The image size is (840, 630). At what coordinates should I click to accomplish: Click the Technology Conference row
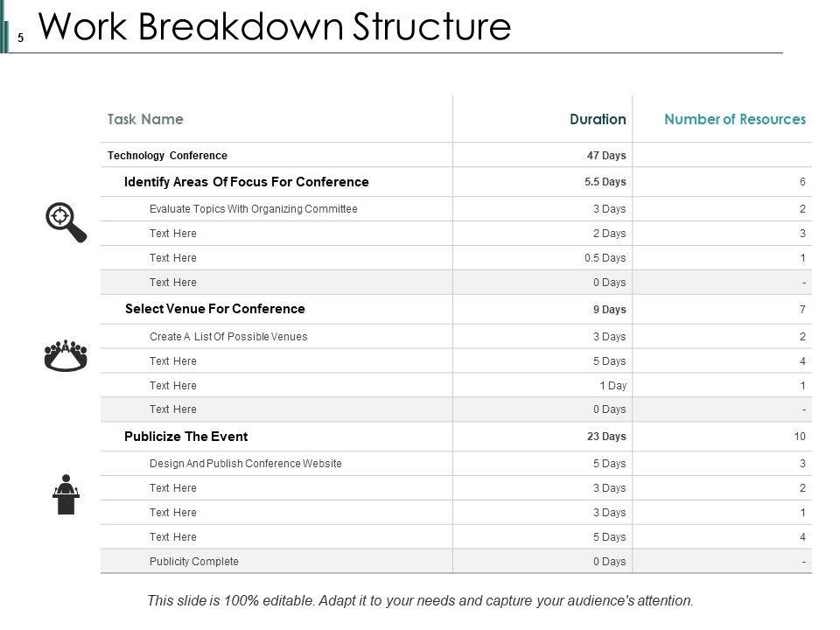tap(167, 156)
